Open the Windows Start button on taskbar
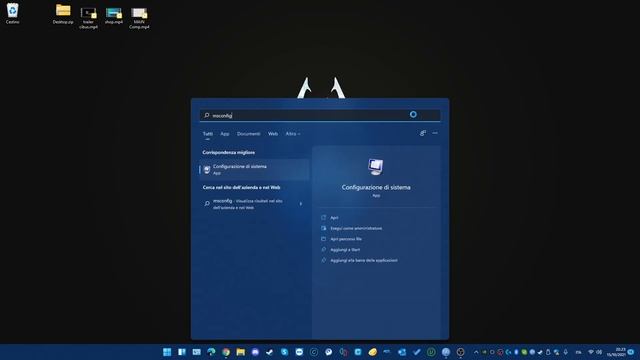 [167, 352]
